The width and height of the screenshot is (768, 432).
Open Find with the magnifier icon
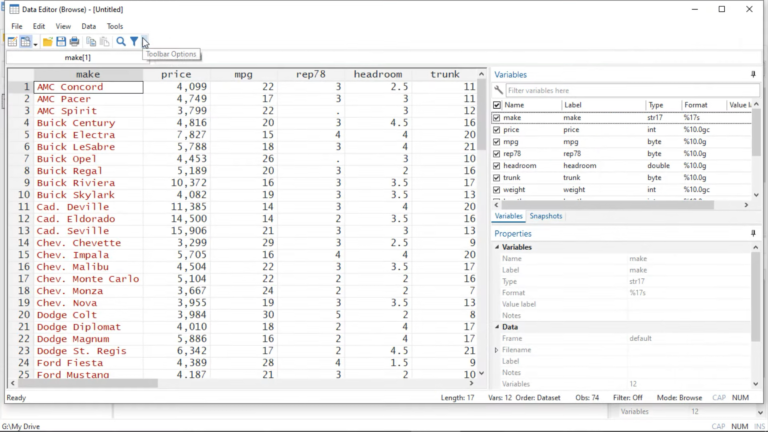[x=120, y=42]
